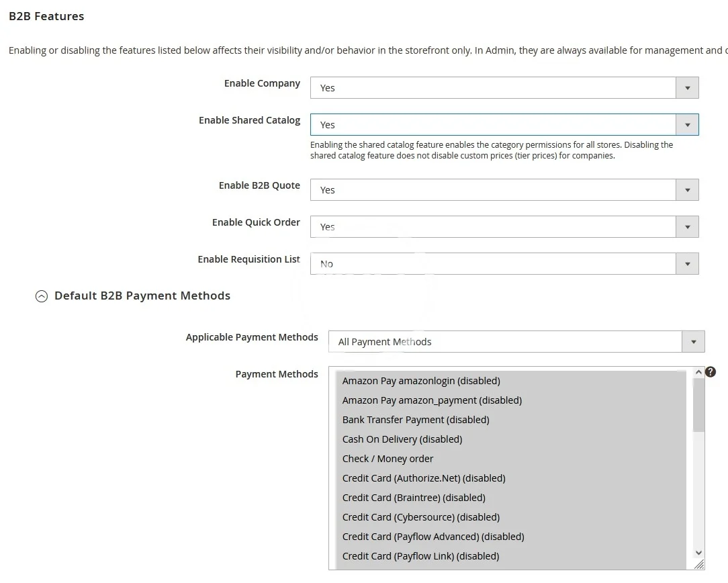The image size is (728, 583).
Task: Choose Bank Transfer Payment in list
Action: (x=416, y=420)
